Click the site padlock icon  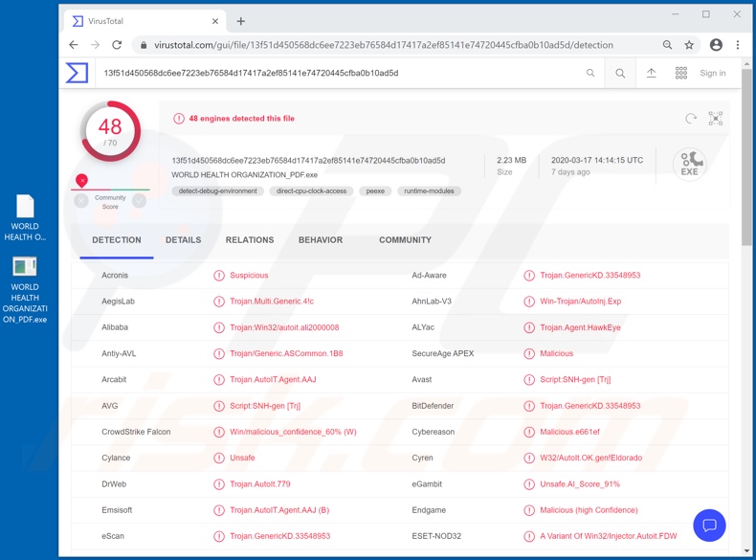144,45
